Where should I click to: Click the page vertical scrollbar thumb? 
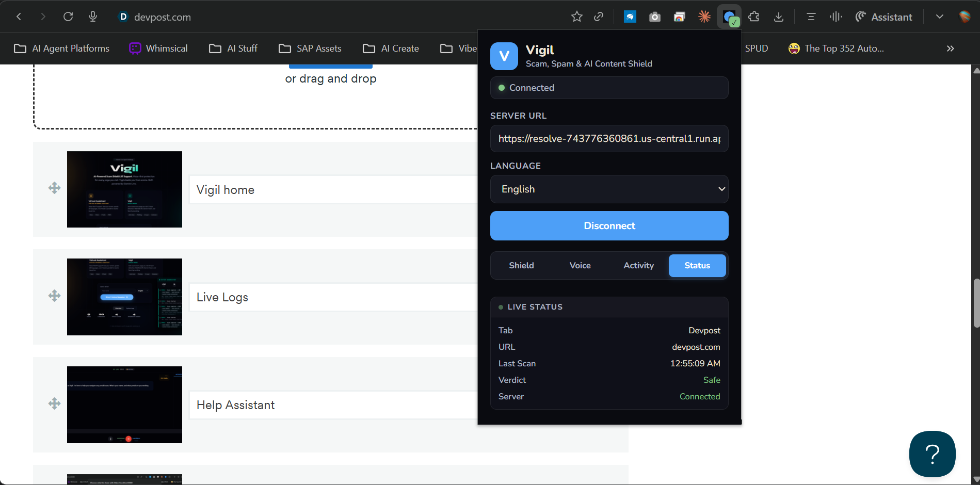click(x=976, y=303)
